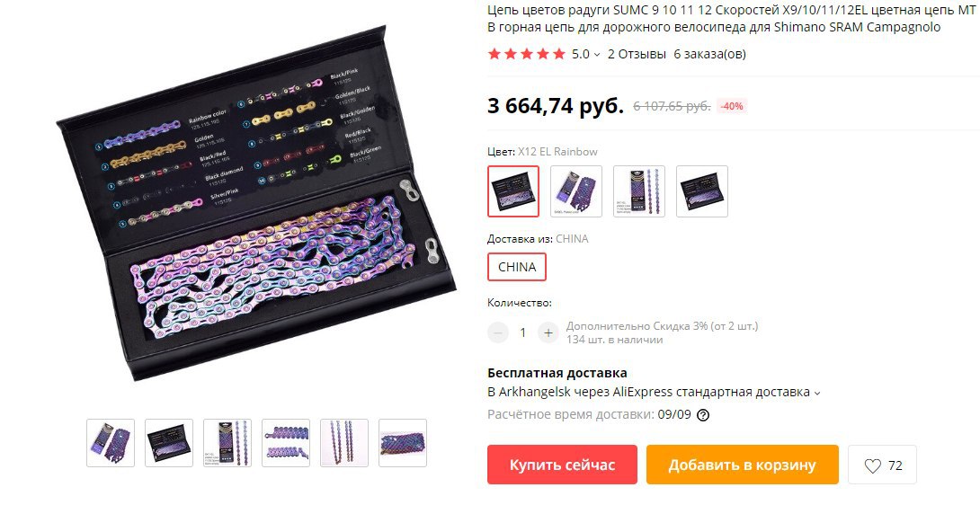Open the 2 Отзывы reviews link
Screen dimensions: 980x505
(x=637, y=55)
